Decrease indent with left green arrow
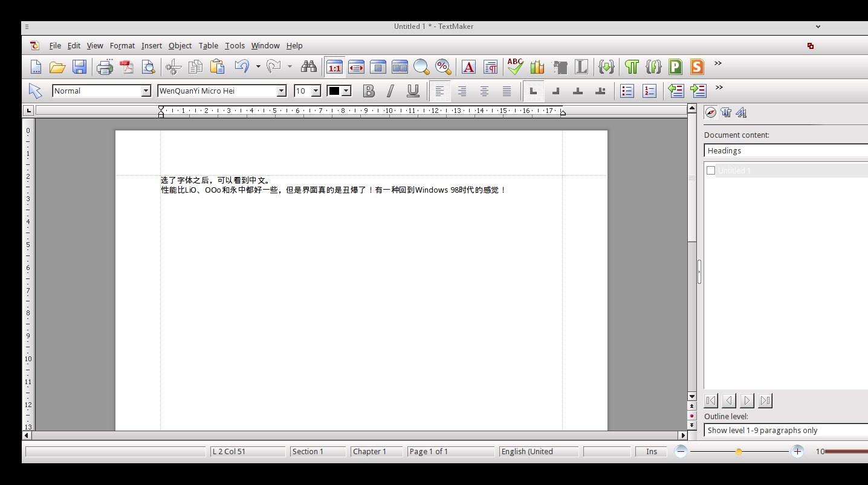The image size is (868, 485). [x=676, y=91]
